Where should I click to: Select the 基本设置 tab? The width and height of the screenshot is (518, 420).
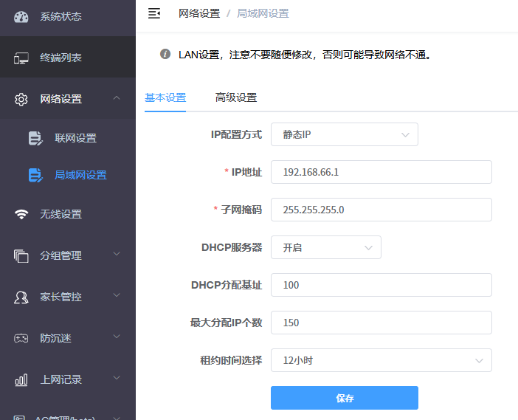165,97
